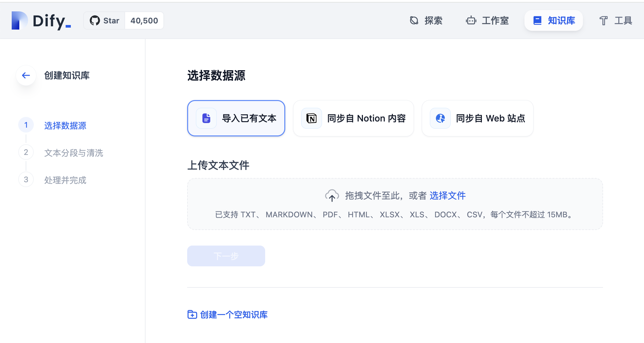Switch to the 知识库 tab

click(553, 20)
